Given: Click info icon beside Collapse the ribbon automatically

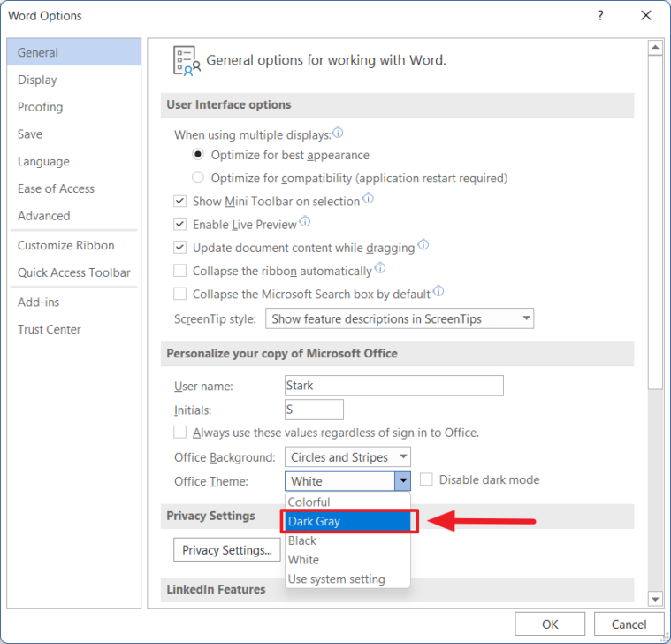Looking at the screenshot, I should pyautogui.click(x=380, y=268).
